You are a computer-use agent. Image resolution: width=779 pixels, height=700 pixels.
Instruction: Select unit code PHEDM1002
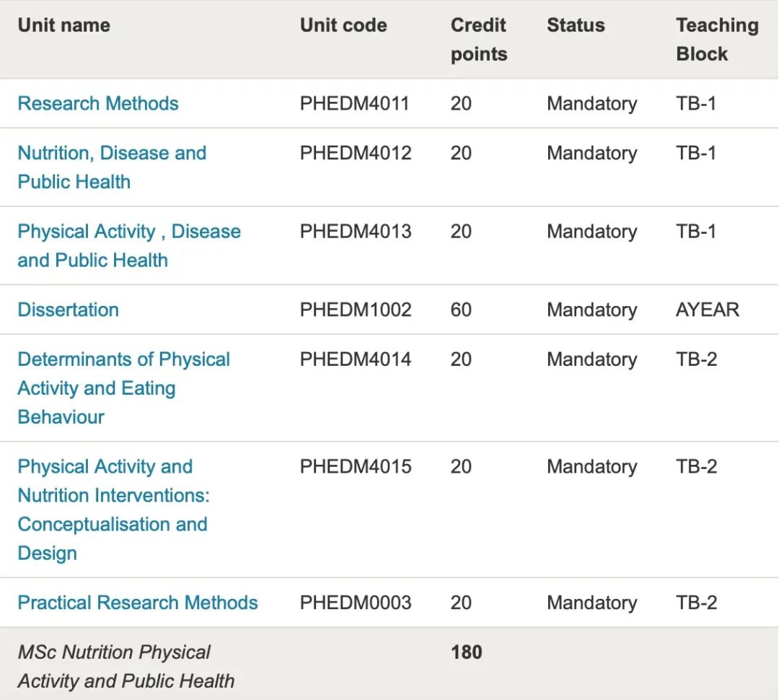356,310
